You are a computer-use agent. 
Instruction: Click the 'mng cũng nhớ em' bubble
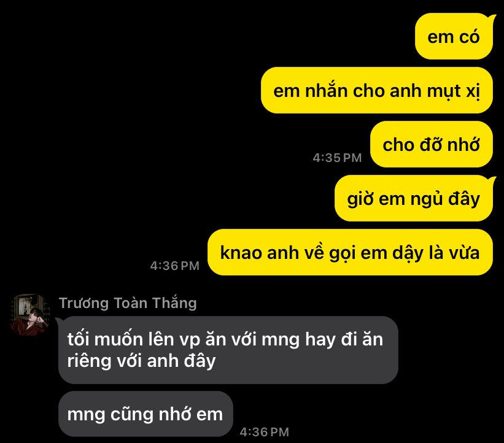coord(145,414)
